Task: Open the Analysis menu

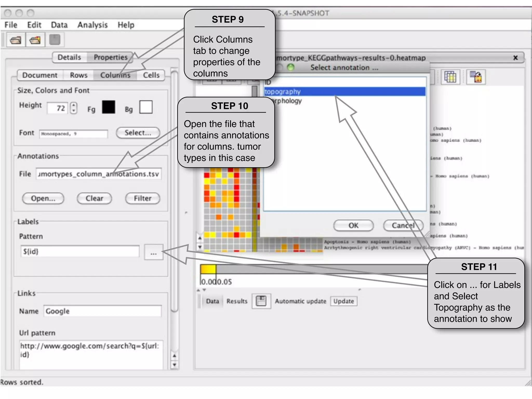Action: point(92,25)
